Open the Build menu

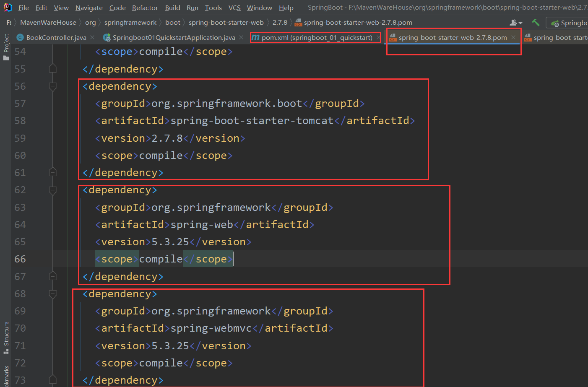pyautogui.click(x=172, y=8)
